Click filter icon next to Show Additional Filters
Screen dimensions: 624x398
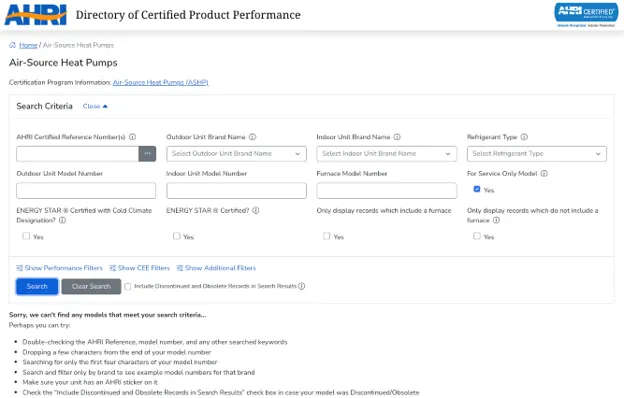(x=180, y=268)
